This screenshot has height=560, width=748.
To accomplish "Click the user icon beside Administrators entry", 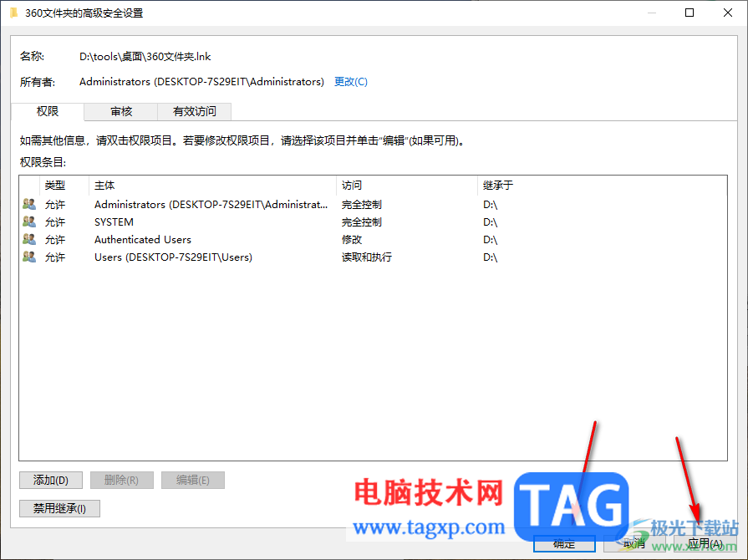I will pos(28,204).
